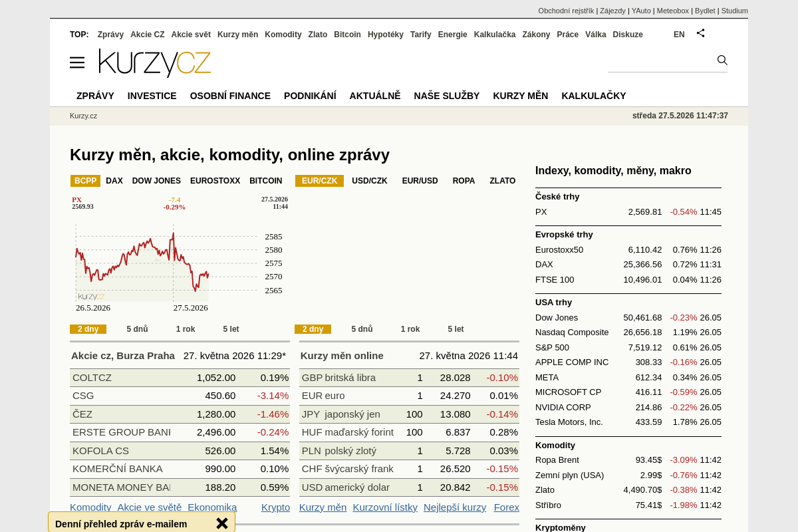798x532 pixels.
Task: Select the ROPA chart tab
Action: point(464,181)
